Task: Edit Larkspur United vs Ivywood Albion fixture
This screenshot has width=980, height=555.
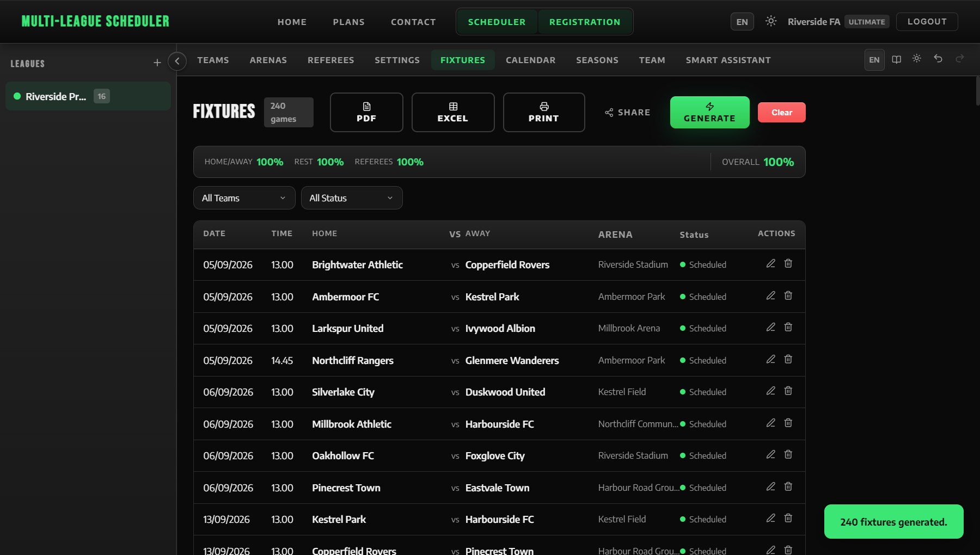Action: click(770, 327)
